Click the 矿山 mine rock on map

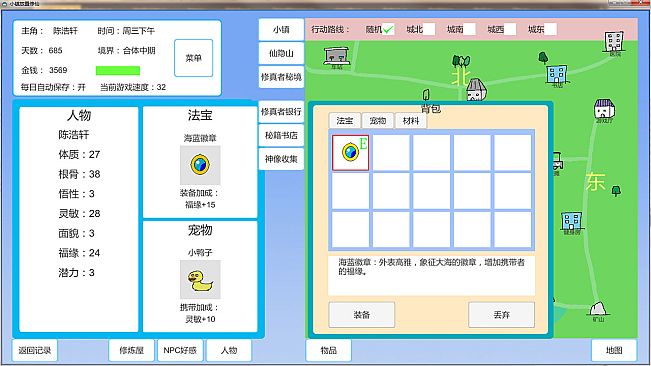(598, 309)
